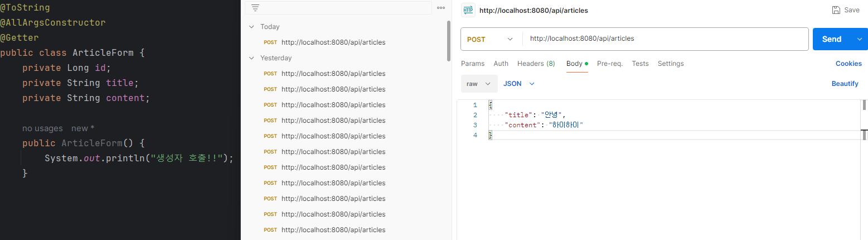Click the "no usages" hint in code
The image size is (868, 240).
click(42, 128)
